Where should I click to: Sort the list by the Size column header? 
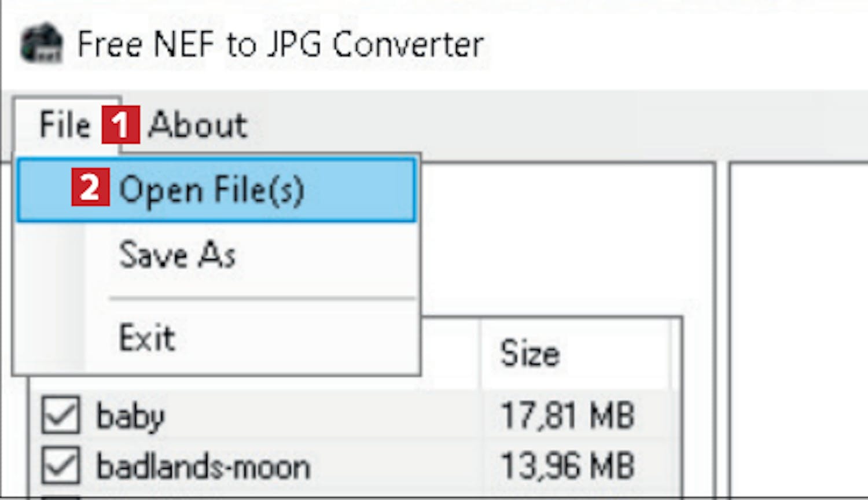point(576,353)
